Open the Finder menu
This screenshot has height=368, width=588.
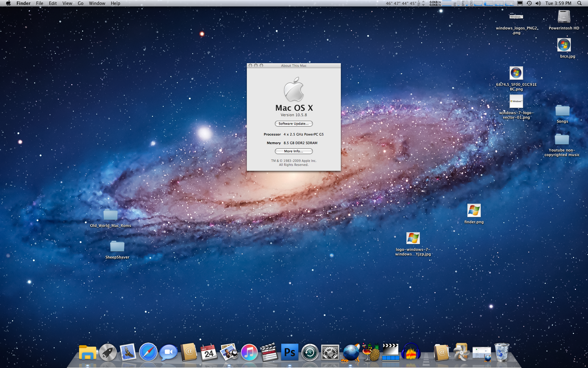click(23, 3)
